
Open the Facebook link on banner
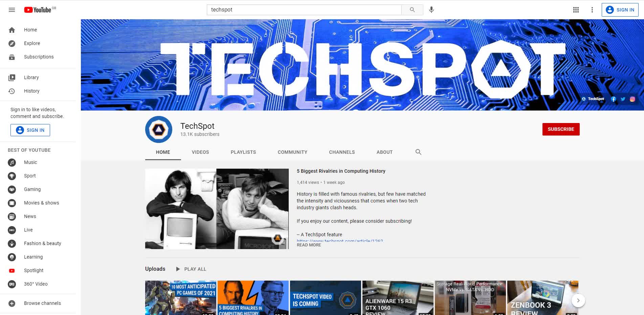(x=613, y=99)
